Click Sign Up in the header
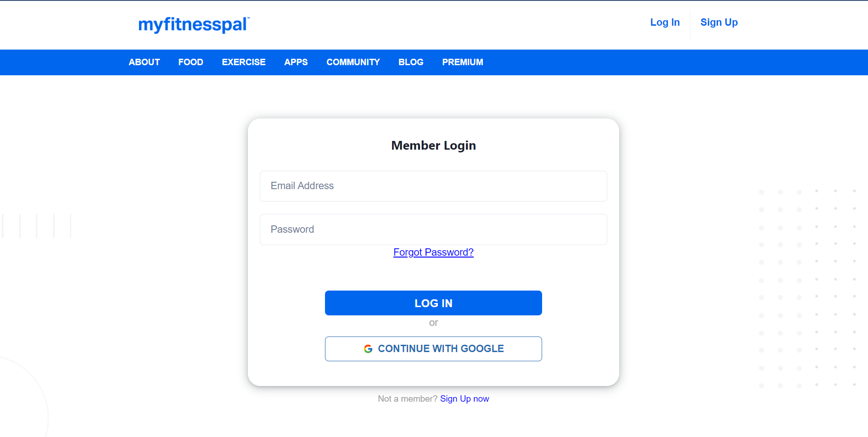This screenshot has width=868, height=437. pyautogui.click(x=719, y=22)
